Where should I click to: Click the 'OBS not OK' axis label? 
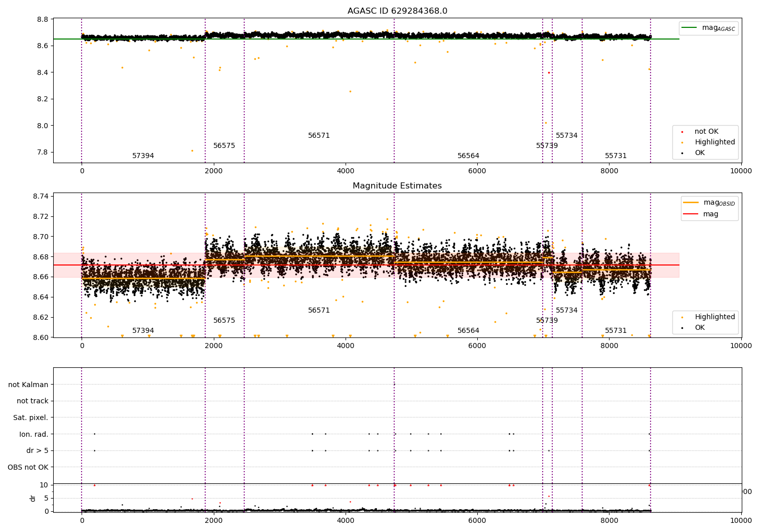coord(28,467)
